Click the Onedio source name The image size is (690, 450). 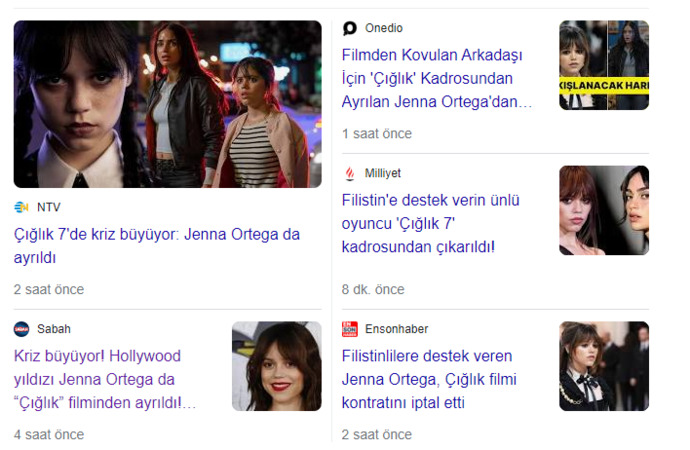(384, 28)
